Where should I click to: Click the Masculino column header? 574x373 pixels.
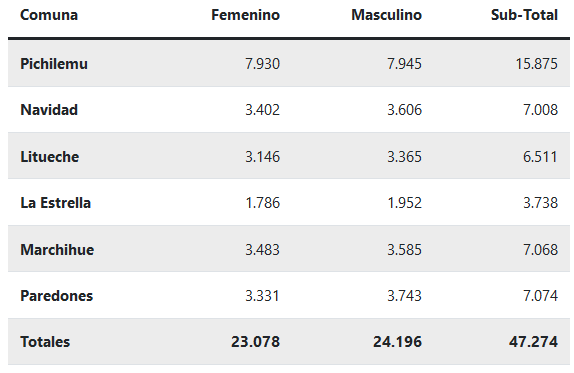point(387,15)
